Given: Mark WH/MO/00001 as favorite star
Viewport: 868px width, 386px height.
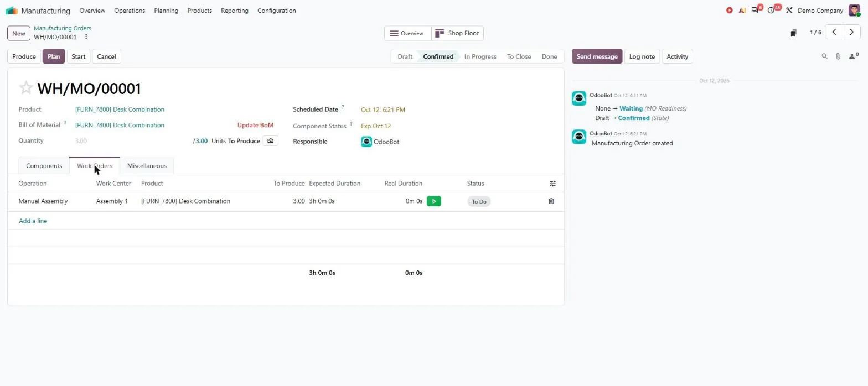Looking at the screenshot, I should click(26, 88).
